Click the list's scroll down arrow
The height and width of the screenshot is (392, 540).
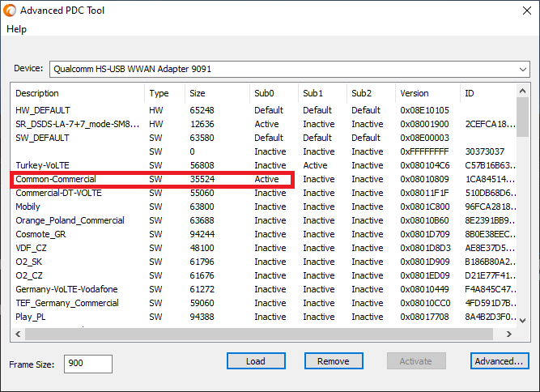522,321
